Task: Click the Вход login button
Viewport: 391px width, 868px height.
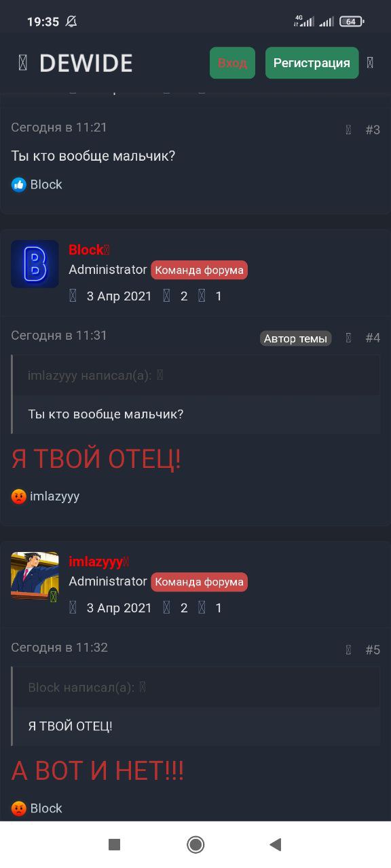Action: [232, 63]
